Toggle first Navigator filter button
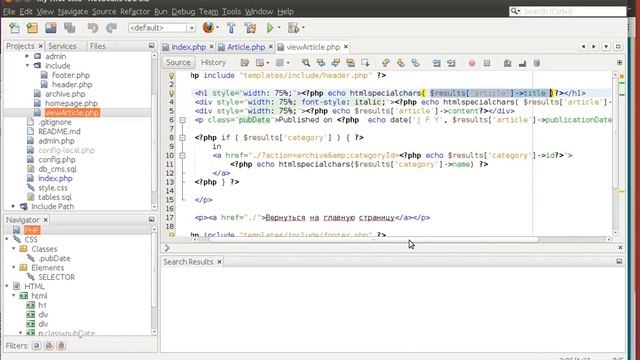This screenshot has width=640, height=360. tap(36, 346)
